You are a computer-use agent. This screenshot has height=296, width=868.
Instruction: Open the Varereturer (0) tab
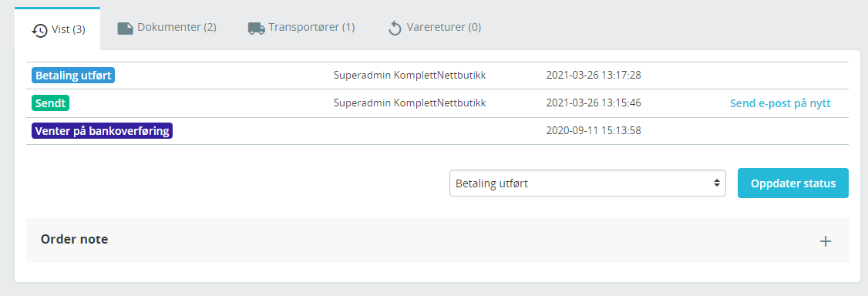435,28
